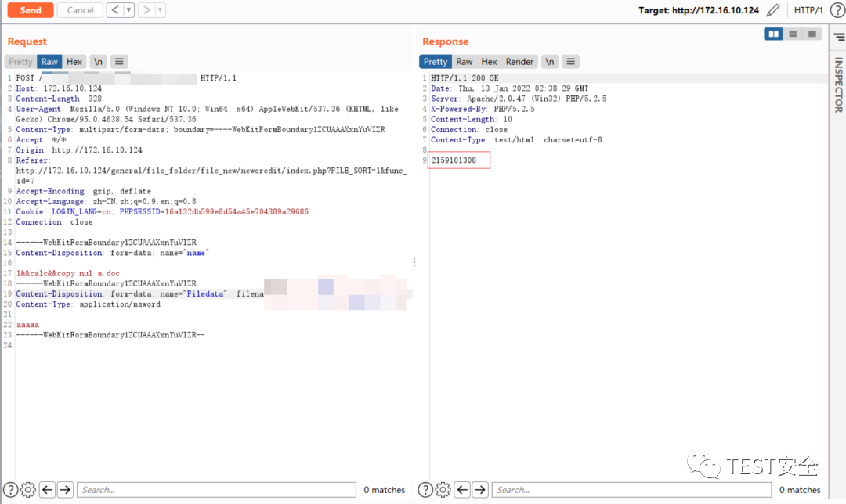
Task: Open the Response message options menu icon
Action: tap(570, 62)
